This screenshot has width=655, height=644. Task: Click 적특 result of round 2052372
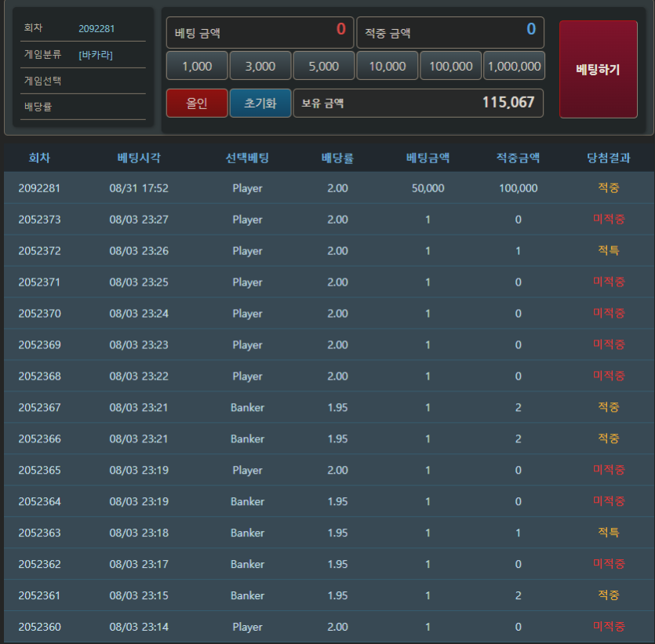pyautogui.click(x=609, y=250)
